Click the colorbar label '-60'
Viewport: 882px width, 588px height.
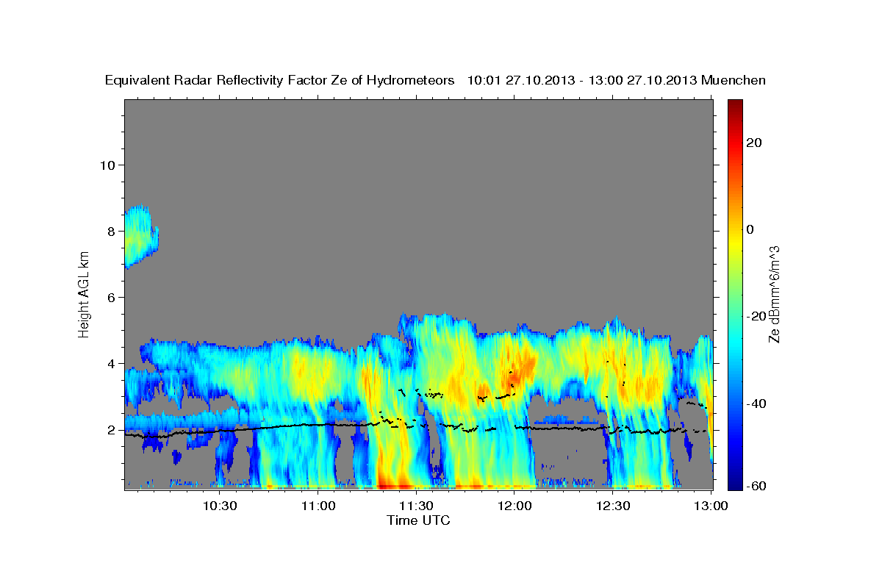(x=756, y=486)
